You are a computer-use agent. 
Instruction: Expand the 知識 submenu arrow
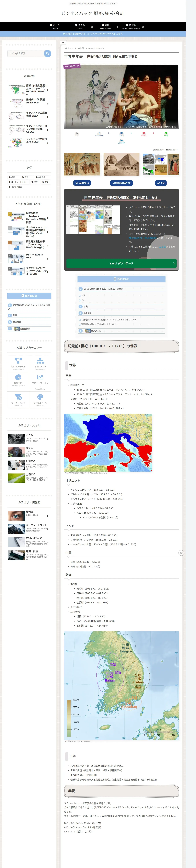coord(118,27)
